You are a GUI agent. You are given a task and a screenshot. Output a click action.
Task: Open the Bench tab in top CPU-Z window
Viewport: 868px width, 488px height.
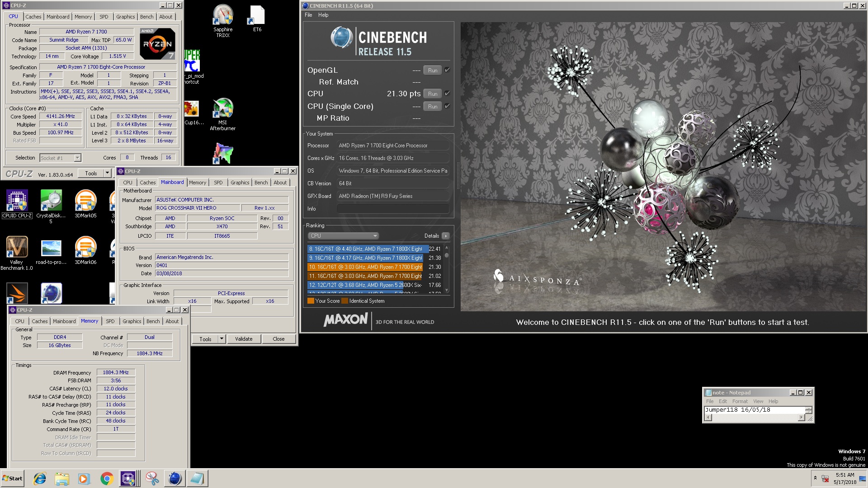click(x=146, y=17)
